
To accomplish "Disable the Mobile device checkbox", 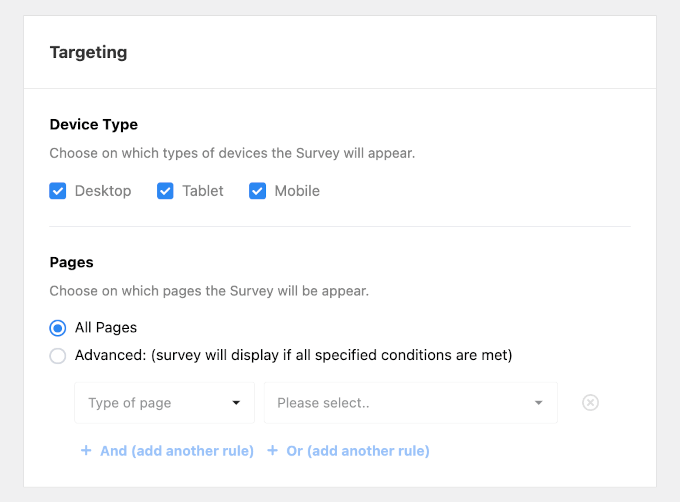I will [x=258, y=191].
